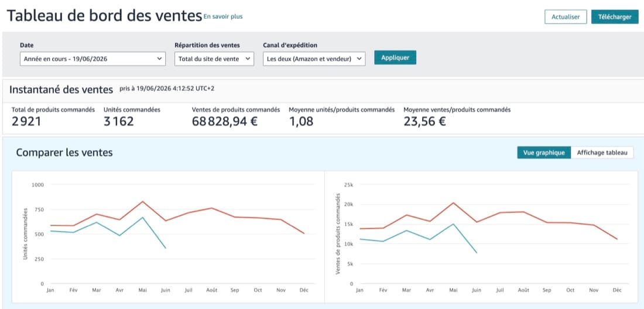Open the Canal d'expédition dropdown
This screenshot has height=309, width=644.
click(314, 59)
